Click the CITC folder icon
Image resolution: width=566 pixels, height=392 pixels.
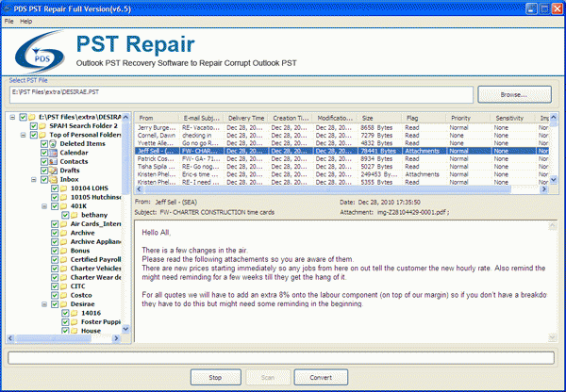coord(64,286)
